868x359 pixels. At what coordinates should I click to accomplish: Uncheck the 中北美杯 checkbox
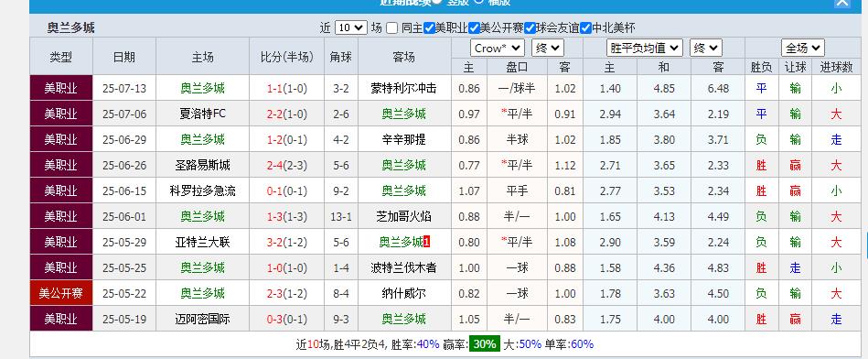click(585, 27)
